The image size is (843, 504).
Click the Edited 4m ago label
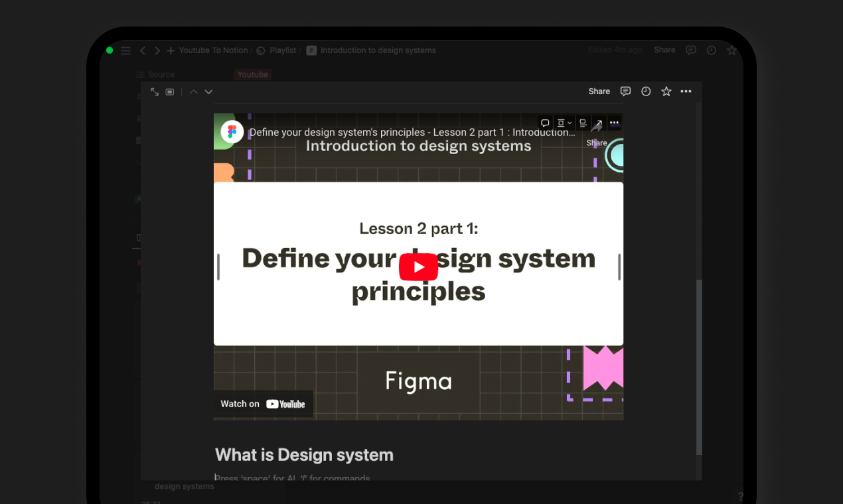tap(615, 50)
